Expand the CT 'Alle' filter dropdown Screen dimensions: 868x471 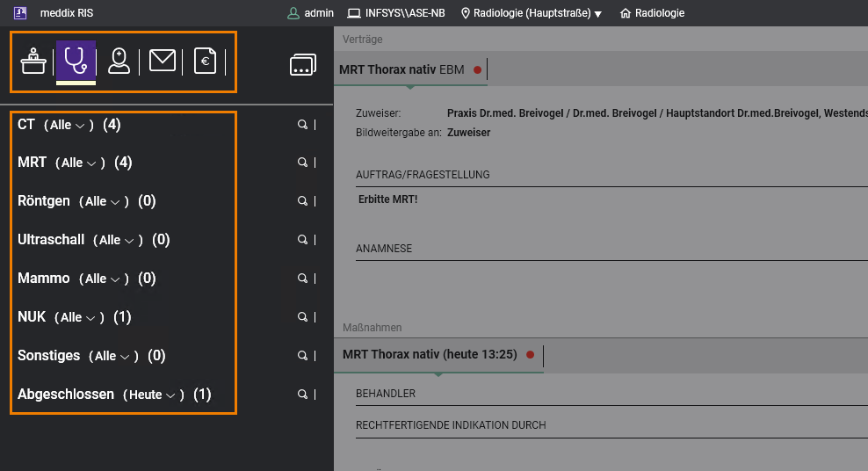coord(69,126)
